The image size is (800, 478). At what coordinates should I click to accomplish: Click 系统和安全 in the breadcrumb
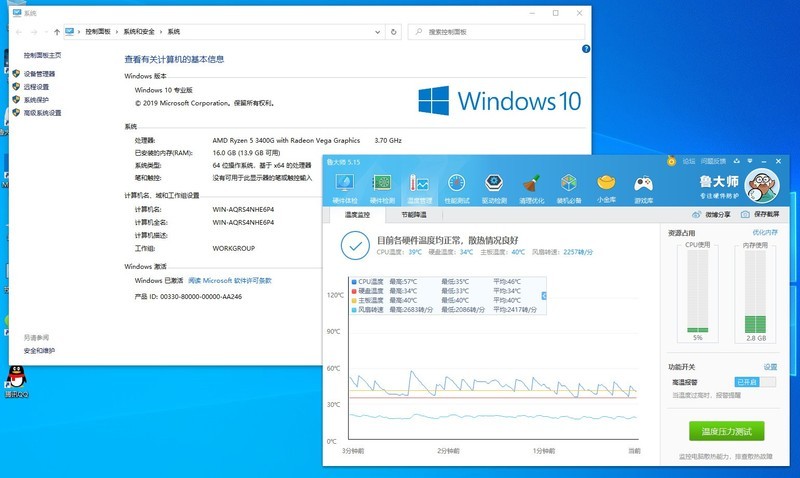pos(139,32)
